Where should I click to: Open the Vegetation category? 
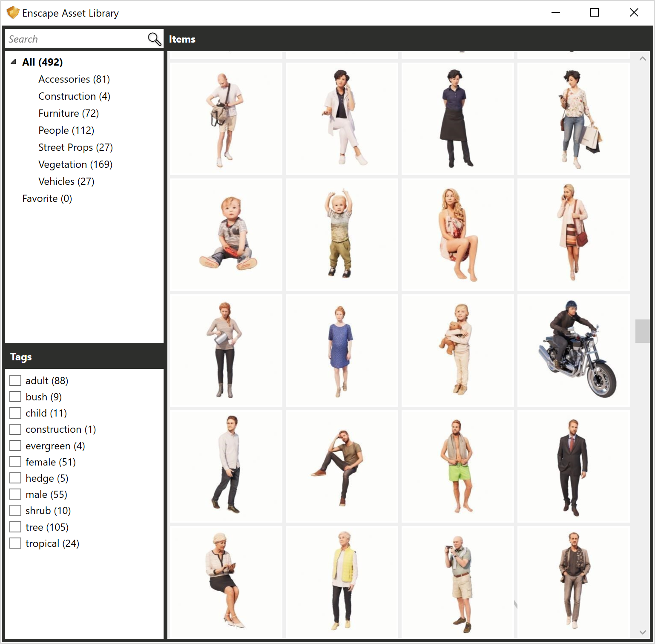click(75, 164)
